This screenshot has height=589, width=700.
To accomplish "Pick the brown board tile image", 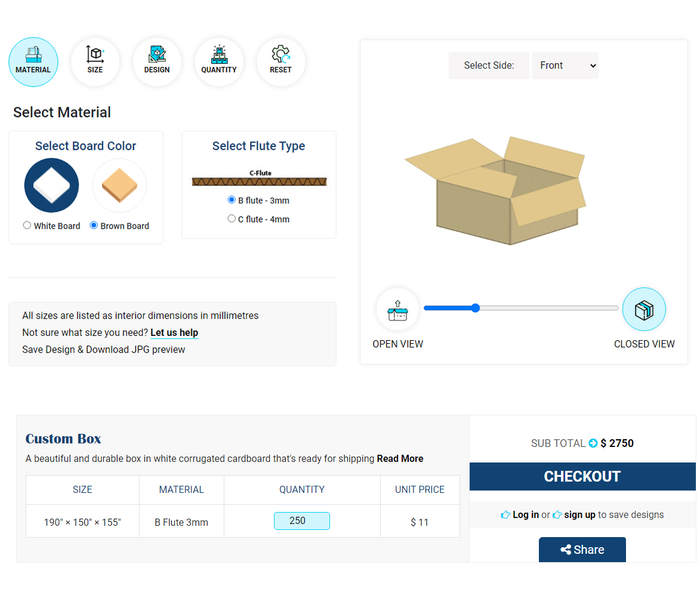I will [x=119, y=185].
